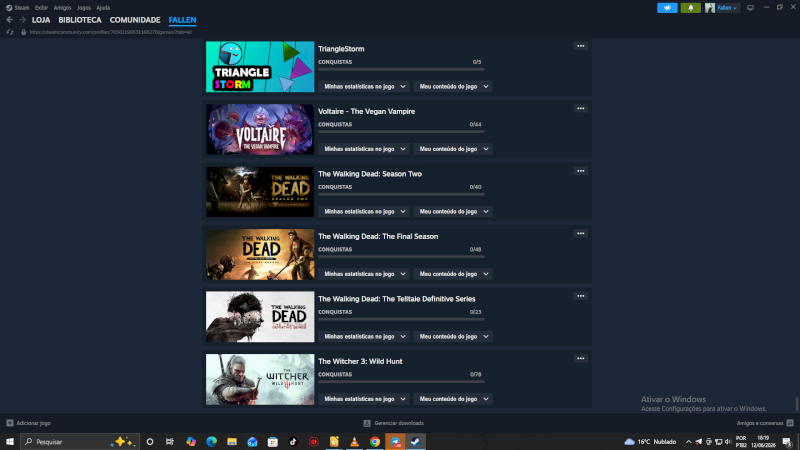Switch to the LOJA tab
This screenshot has height=450, width=800.
41,20
